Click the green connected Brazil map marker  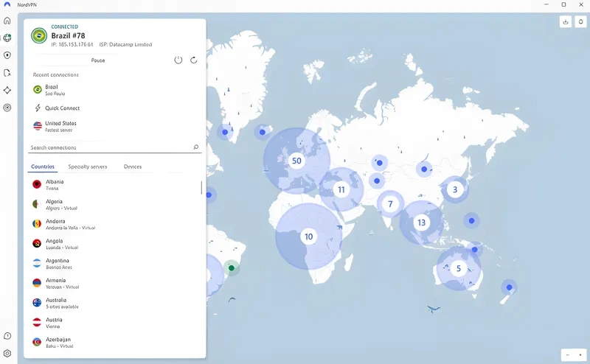(x=232, y=267)
